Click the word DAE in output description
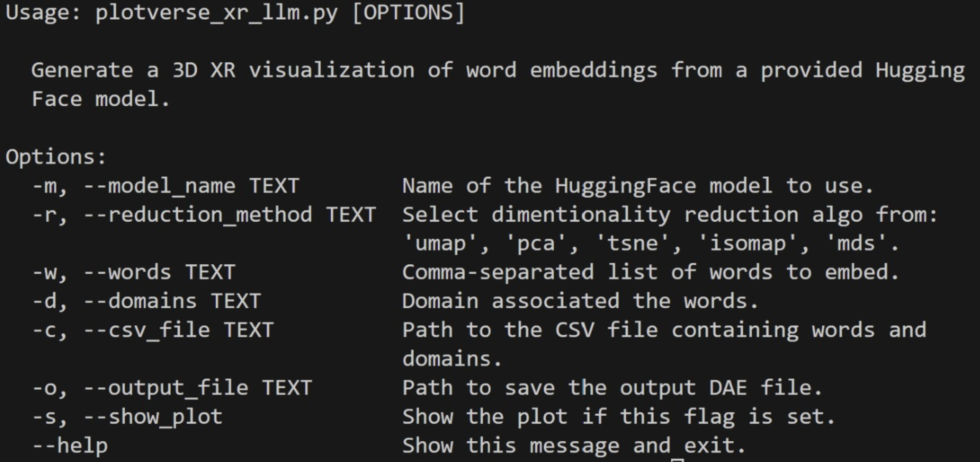Screen dimensions: 980x462 [x=728, y=388]
